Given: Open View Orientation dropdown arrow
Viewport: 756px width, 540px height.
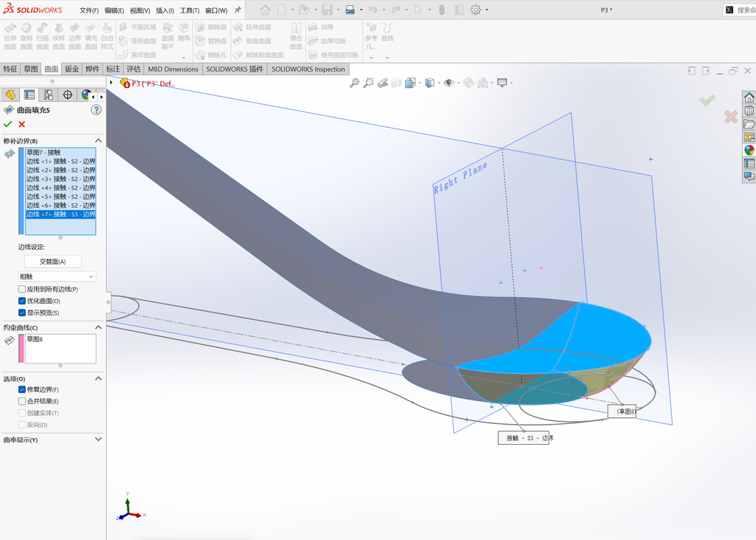Looking at the screenshot, I should 419,83.
